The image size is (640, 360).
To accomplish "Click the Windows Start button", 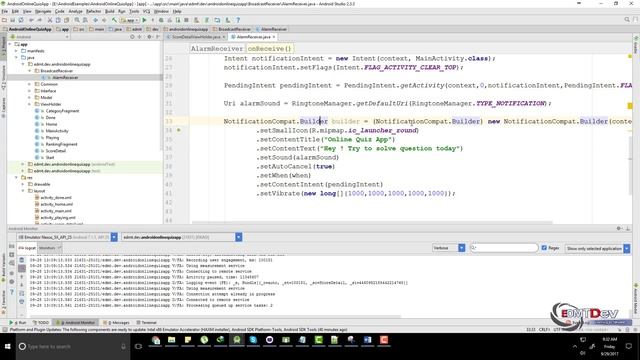I will pos(7,346).
